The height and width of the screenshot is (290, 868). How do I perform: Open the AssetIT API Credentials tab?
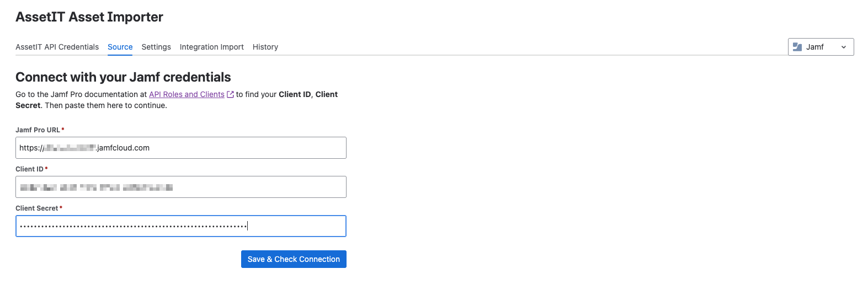pos(57,47)
